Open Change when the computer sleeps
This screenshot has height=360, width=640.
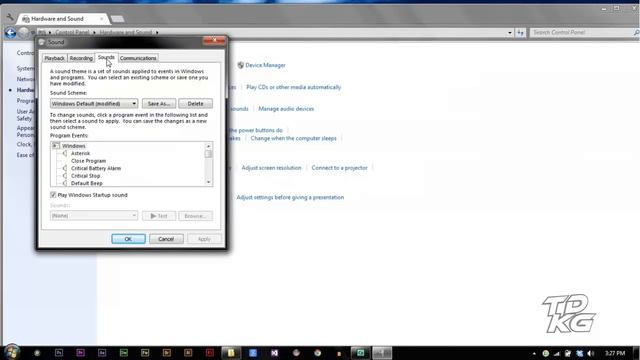tap(293, 138)
